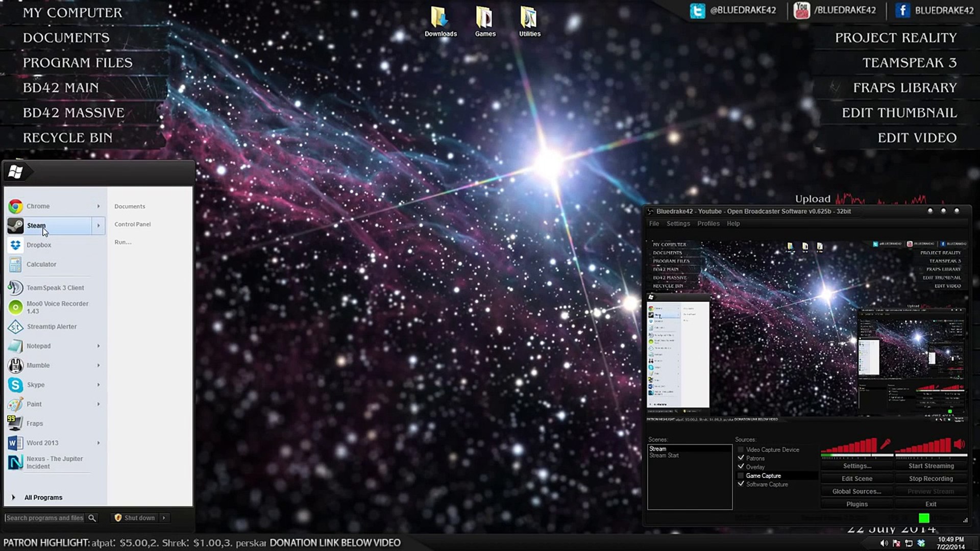Click the YouTube icon at top
Viewport: 980px width, 551px height.
pos(801,10)
